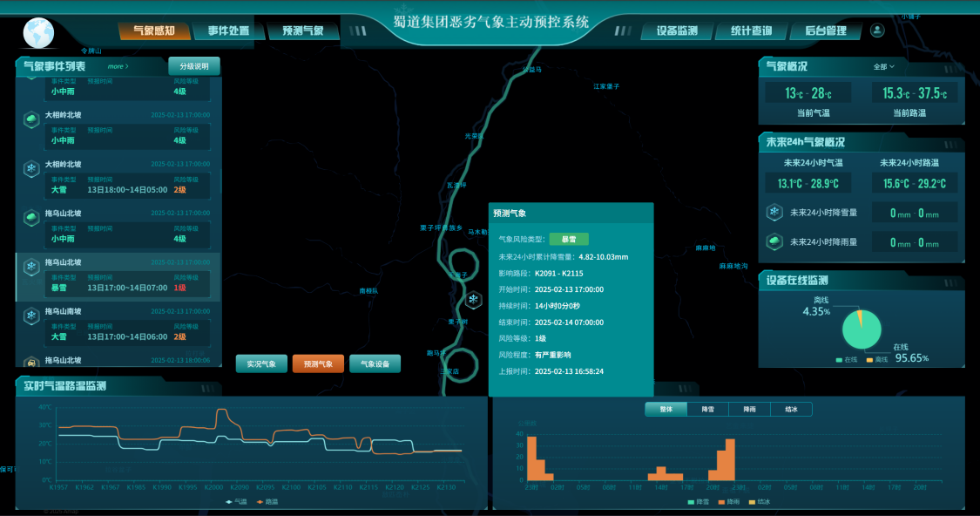Click rain cloud icon beside 未来24小时降雨量
Viewport: 980px width, 516px height.
point(774,242)
